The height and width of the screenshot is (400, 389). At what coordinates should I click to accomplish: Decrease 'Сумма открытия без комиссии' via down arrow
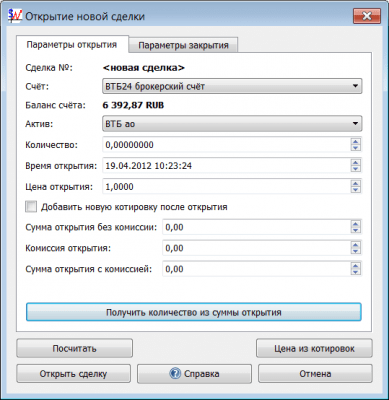[x=356, y=230]
